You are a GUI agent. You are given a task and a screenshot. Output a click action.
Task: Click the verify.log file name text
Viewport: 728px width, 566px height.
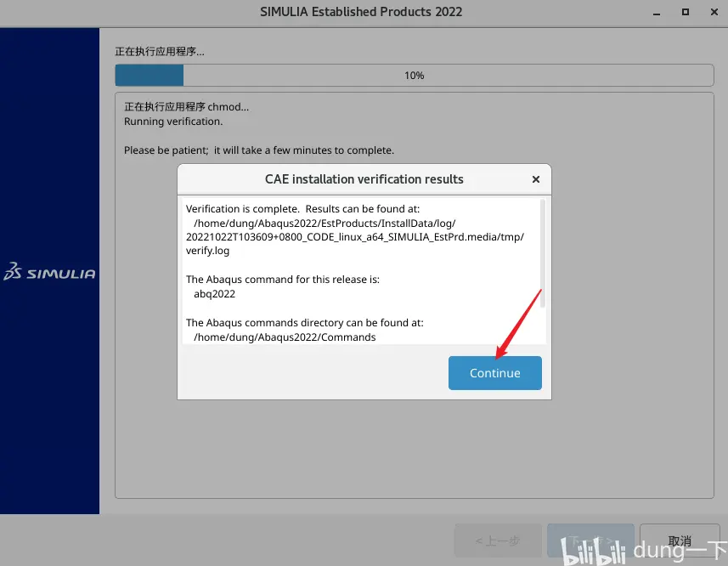207,251
